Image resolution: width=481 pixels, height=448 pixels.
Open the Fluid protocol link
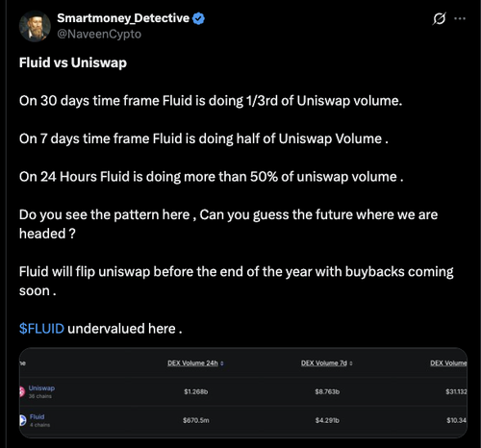(38, 416)
